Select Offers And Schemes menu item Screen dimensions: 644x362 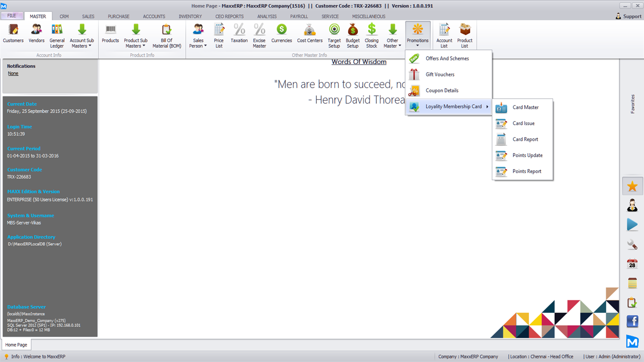pos(447,58)
